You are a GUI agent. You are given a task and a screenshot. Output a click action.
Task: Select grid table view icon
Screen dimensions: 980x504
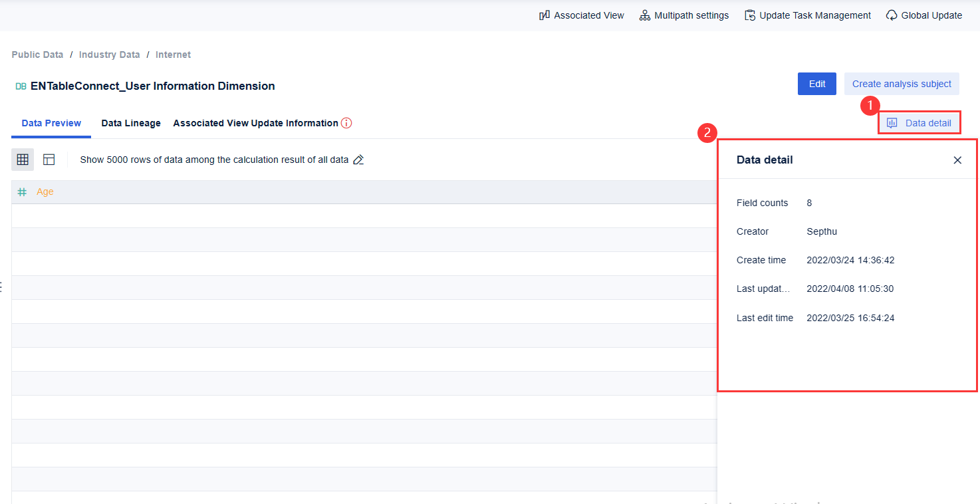click(23, 160)
